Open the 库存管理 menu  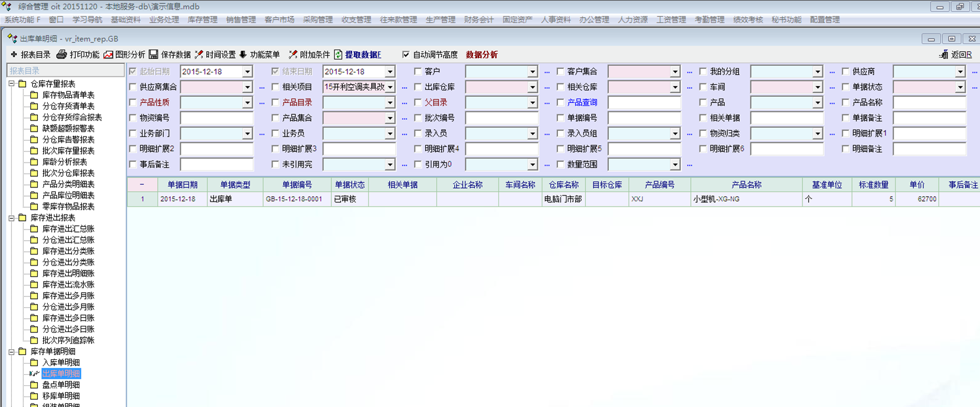pyautogui.click(x=202, y=20)
